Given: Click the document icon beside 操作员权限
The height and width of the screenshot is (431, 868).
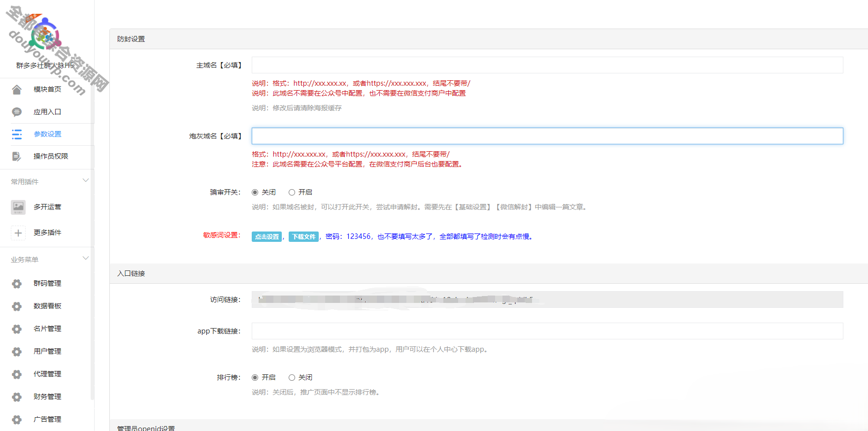Looking at the screenshot, I should click(x=17, y=157).
